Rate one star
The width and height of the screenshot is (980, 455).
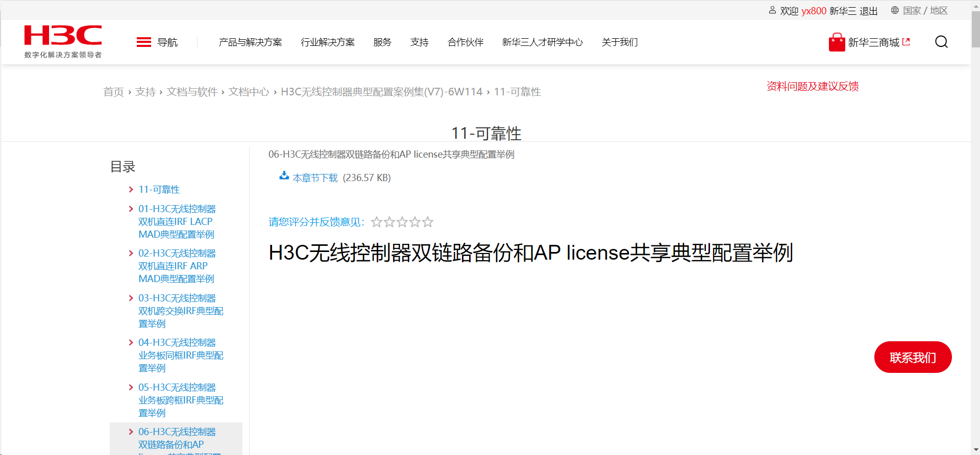[377, 222]
